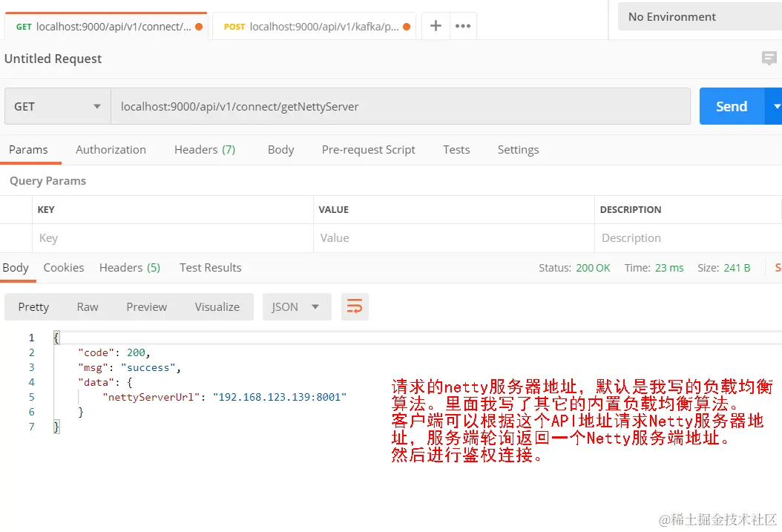Open the request Headers (7) tab
This screenshot has width=782, height=532.
pyautogui.click(x=205, y=150)
